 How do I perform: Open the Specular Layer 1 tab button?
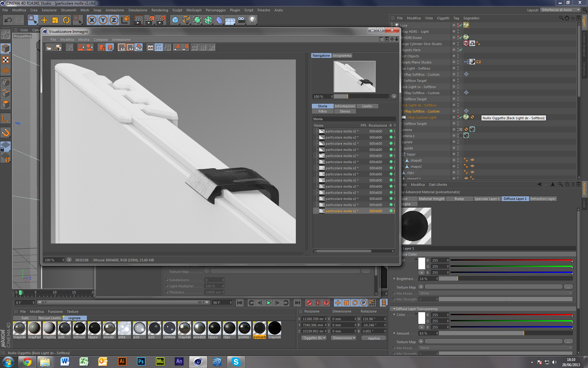(487, 199)
